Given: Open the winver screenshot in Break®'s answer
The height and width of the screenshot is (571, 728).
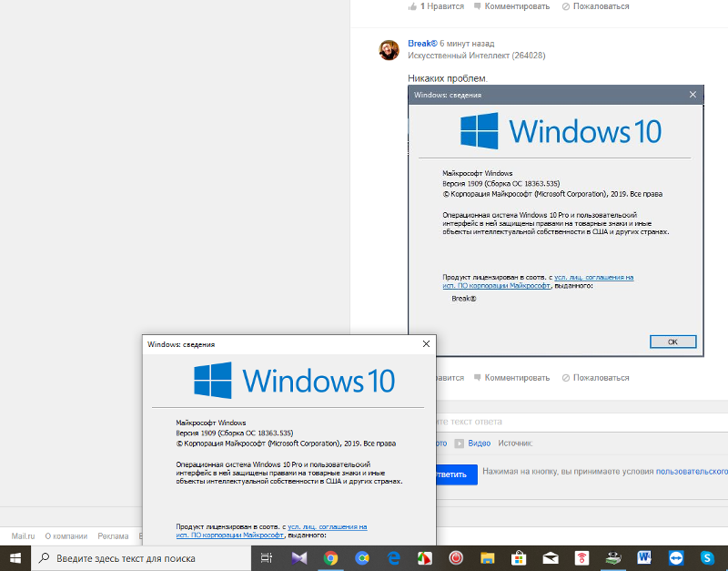Looking at the screenshot, I should [x=556, y=220].
